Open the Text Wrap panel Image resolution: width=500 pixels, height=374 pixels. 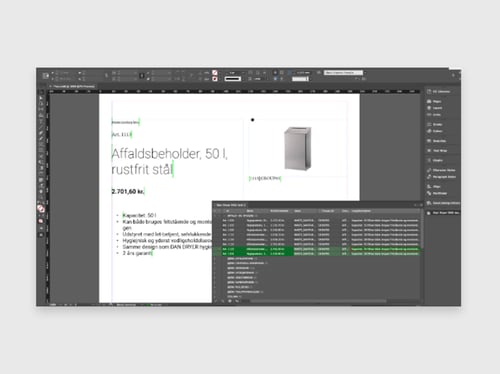[x=437, y=151]
